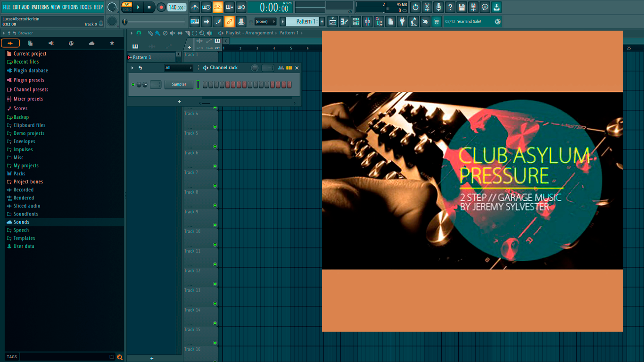Click the microphone one-click recording icon
The image size is (644, 362).
click(438, 7)
